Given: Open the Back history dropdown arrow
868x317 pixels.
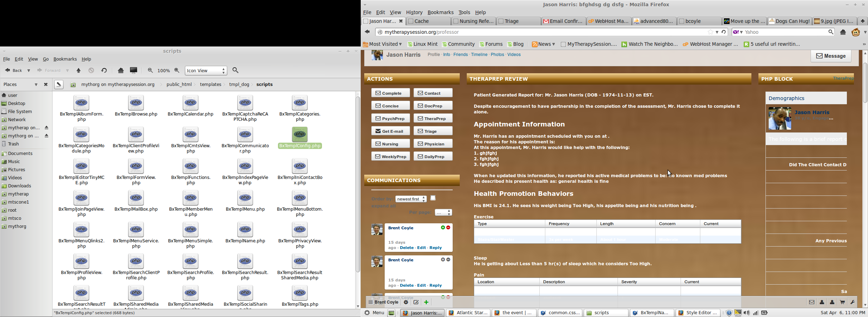Looking at the screenshot, I should (x=29, y=70).
